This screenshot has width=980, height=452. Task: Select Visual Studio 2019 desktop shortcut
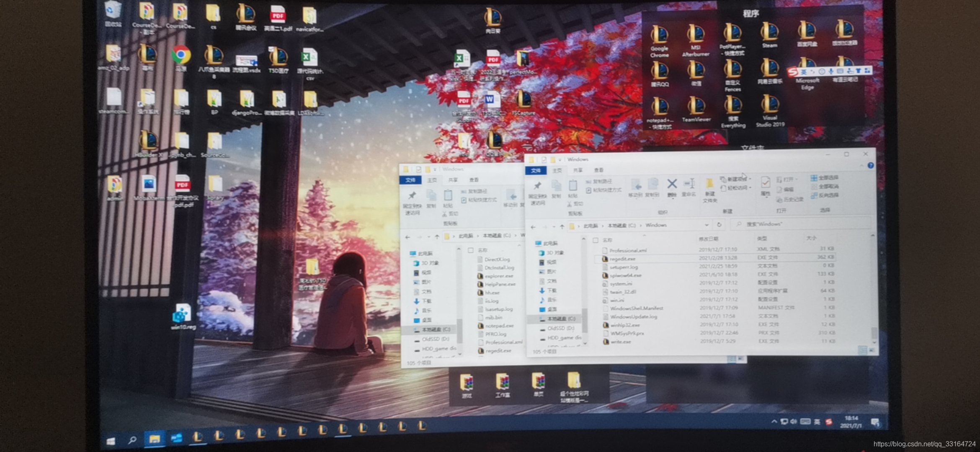(x=770, y=110)
